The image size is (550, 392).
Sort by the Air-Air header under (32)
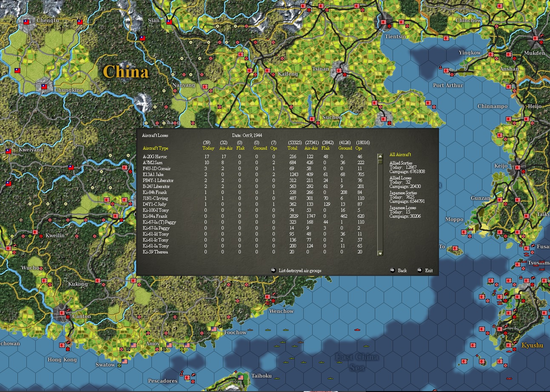[226, 148]
